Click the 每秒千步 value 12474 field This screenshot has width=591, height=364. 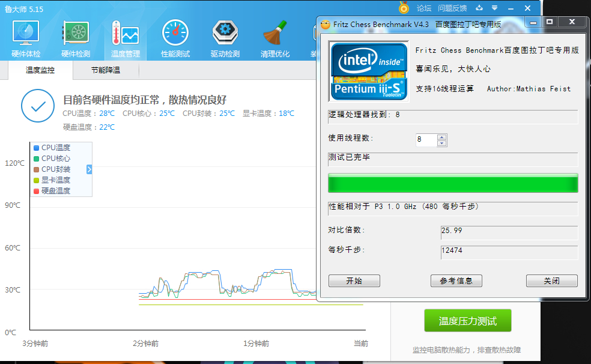(509, 252)
